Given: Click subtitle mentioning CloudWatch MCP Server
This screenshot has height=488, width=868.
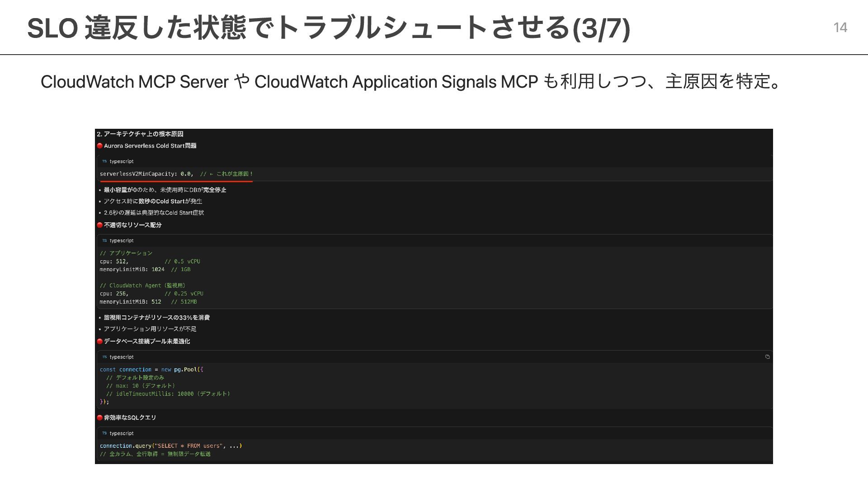Looking at the screenshot, I should 411,82.
